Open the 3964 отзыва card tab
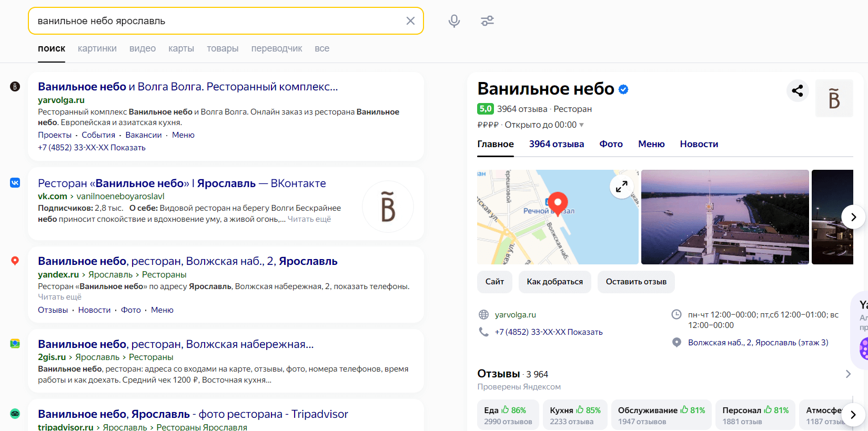Image resolution: width=868 pixels, height=431 pixels. pos(557,144)
